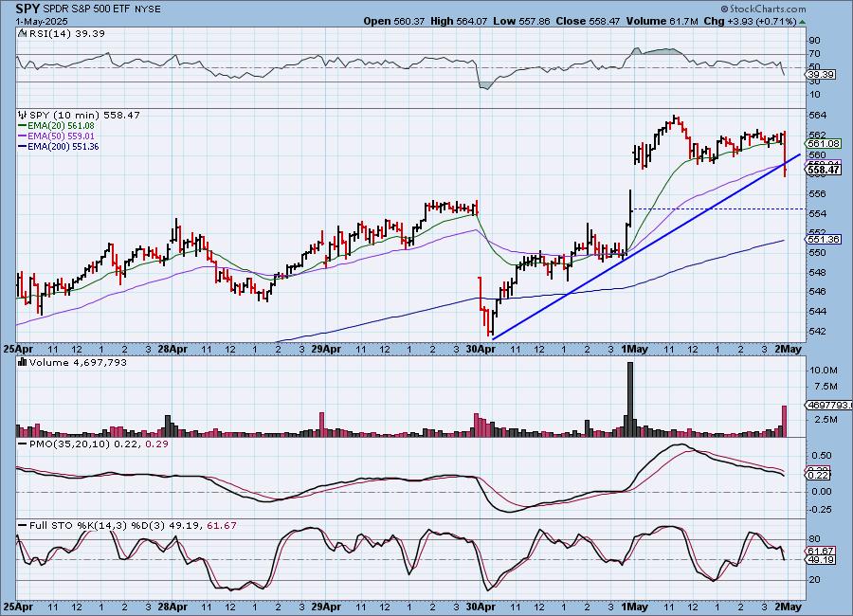
Task: Click the High 564.07 value
Action: pos(459,21)
